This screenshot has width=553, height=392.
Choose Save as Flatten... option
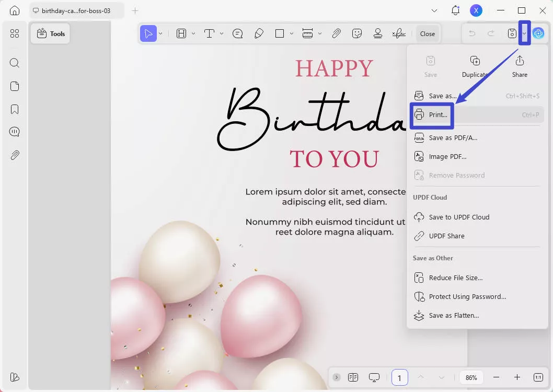point(477,316)
